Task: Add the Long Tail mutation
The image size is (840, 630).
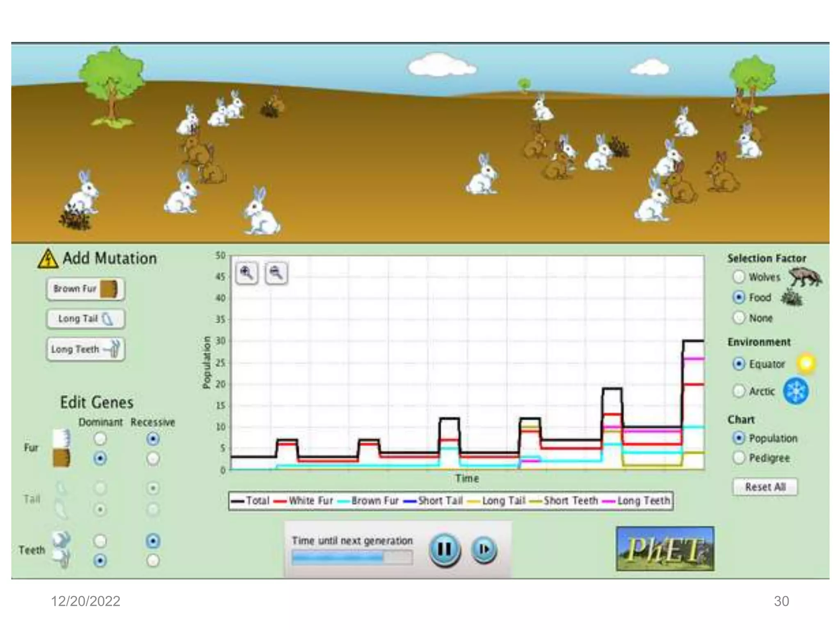Action: point(85,319)
